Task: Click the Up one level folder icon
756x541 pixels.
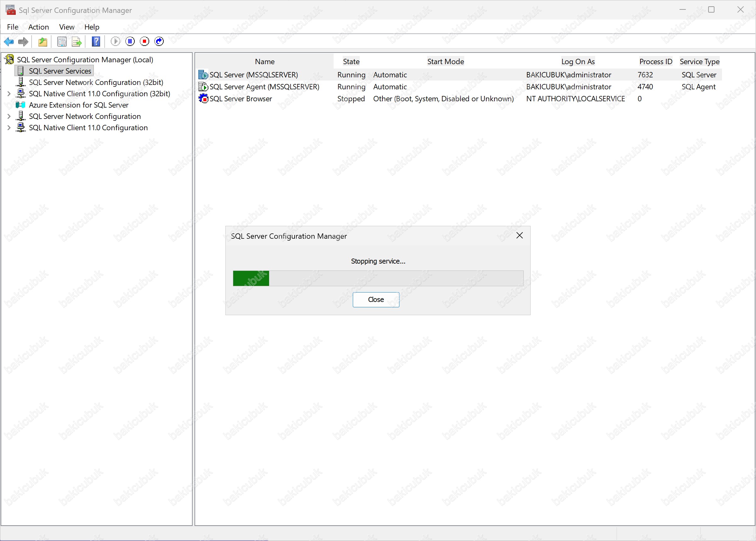Action: point(43,41)
